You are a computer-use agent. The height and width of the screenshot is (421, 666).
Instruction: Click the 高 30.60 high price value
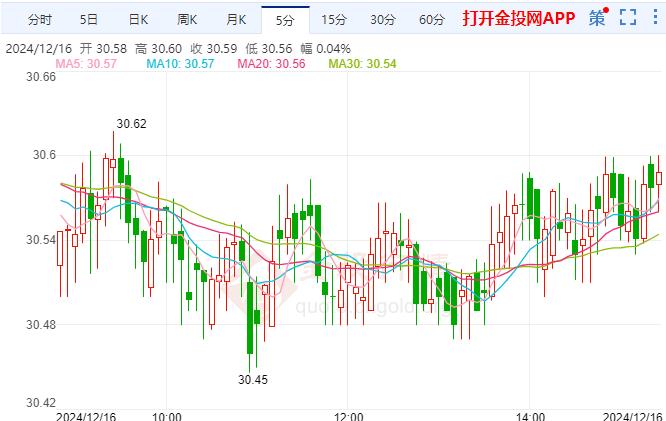158,49
